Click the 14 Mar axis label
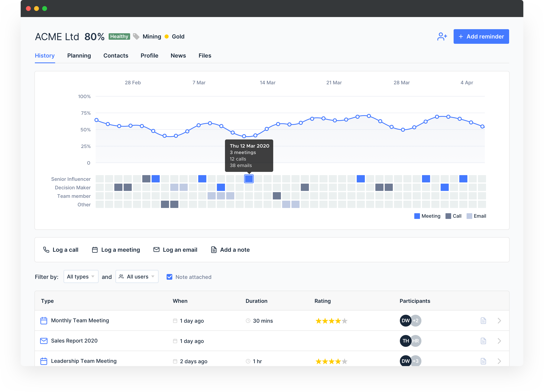The height and width of the screenshot is (392, 544). click(268, 82)
